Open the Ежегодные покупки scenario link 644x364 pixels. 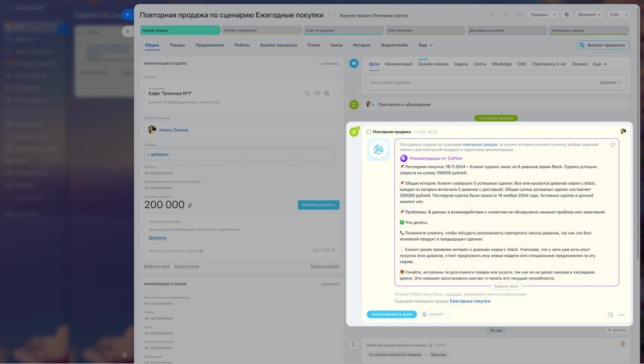click(470, 302)
